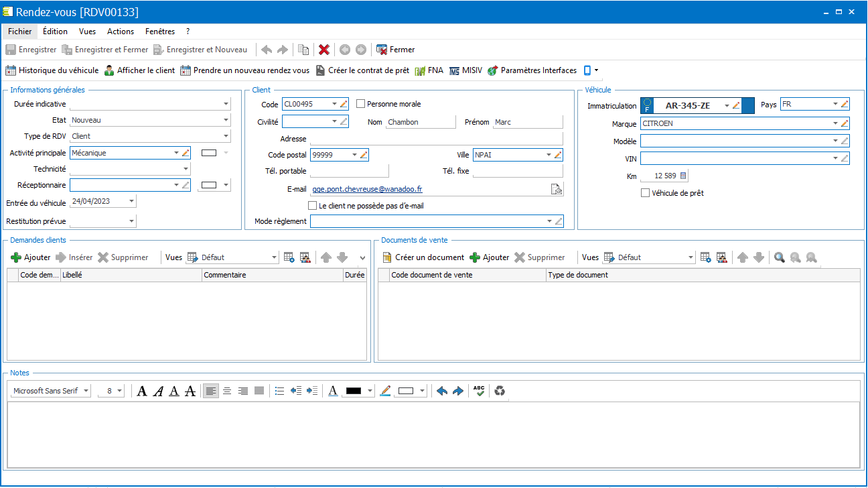Click Afficher le client

click(x=139, y=70)
